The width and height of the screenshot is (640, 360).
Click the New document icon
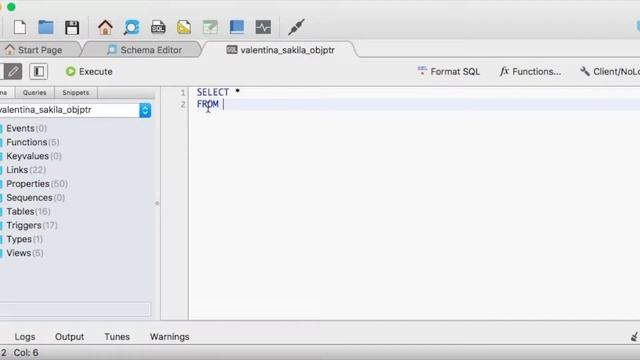coord(20,27)
